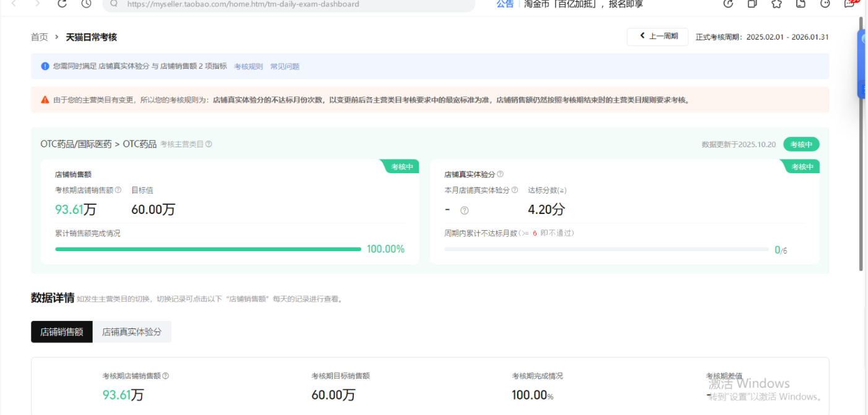Click the green 累计销售额完成情况 progress bar
Image resolution: width=868 pixels, height=415 pixels.
click(x=208, y=249)
